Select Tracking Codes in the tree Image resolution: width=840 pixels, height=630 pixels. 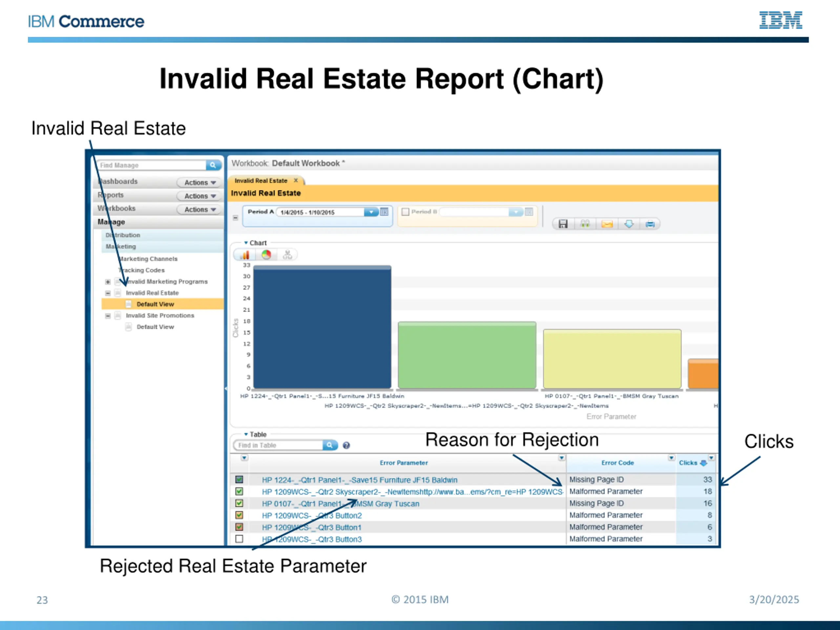coord(142,270)
